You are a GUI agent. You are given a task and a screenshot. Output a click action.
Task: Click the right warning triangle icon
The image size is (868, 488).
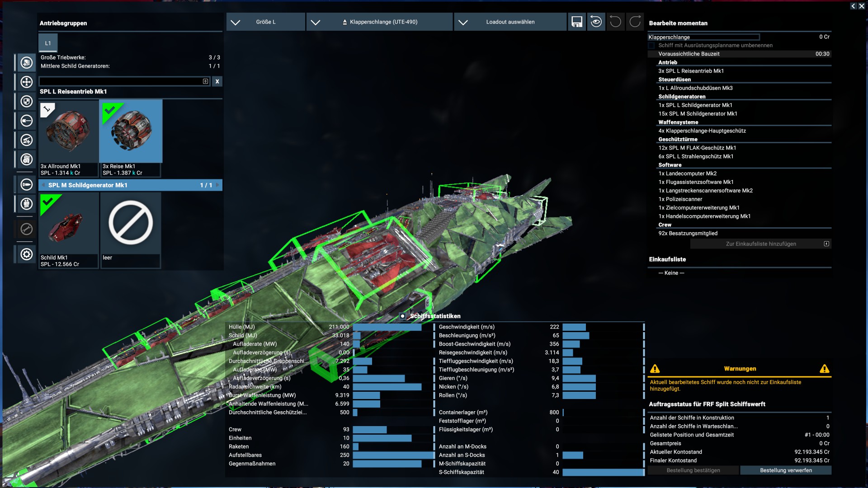[825, 369]
